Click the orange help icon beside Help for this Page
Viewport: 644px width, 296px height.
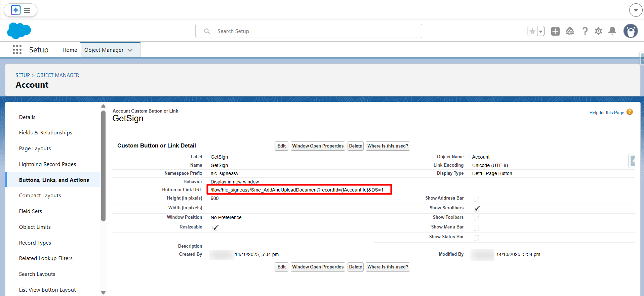(x=630, y=112)
